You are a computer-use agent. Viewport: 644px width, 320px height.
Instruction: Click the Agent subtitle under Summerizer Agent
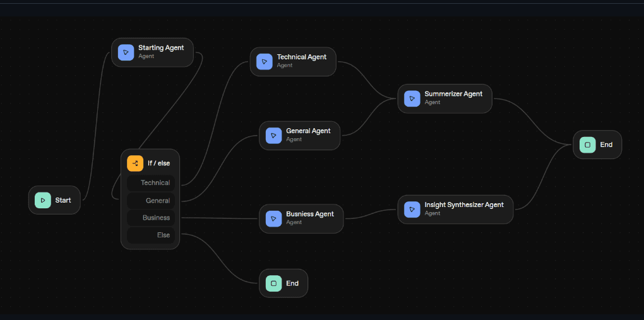click(x=432, y=102)
